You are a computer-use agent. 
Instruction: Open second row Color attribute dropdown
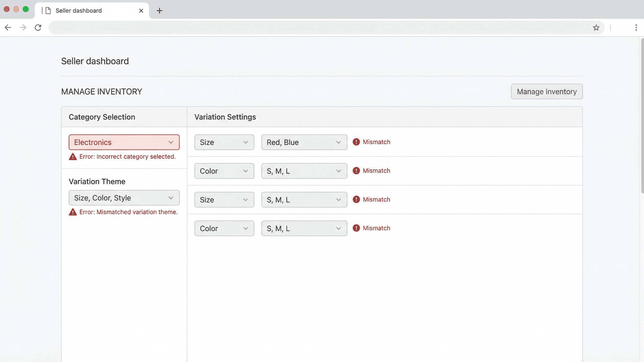[x=224, y=171]
